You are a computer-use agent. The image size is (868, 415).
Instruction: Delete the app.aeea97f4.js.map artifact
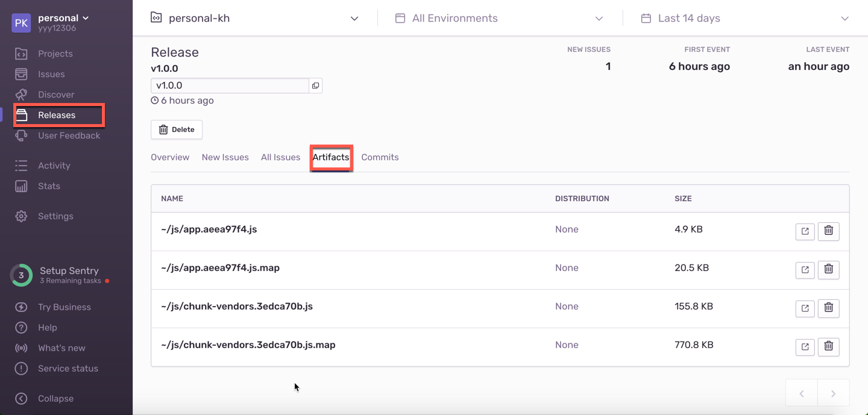pos(828,269)
